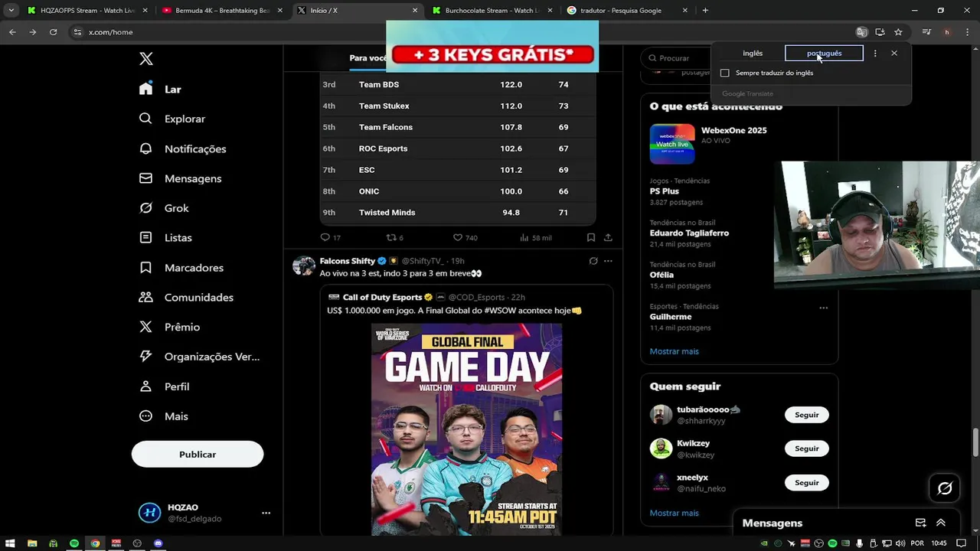Bookmark this page with star icon
The height and width of the screenshot is (551, 980).
pyautogui.click(x=898, y=32)
